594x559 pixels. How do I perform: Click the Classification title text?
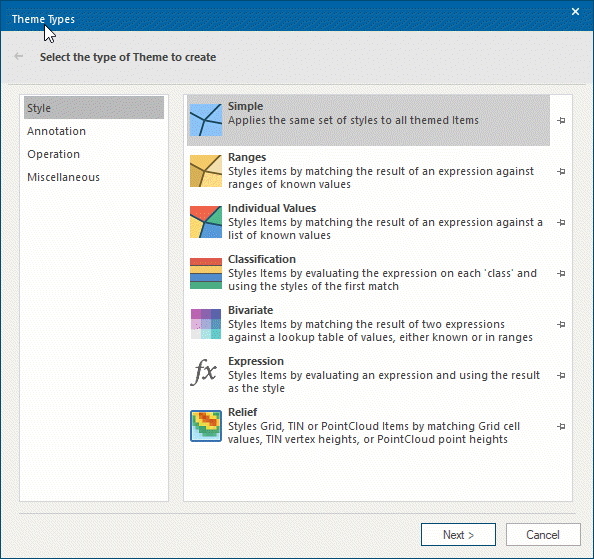point(262,259)
